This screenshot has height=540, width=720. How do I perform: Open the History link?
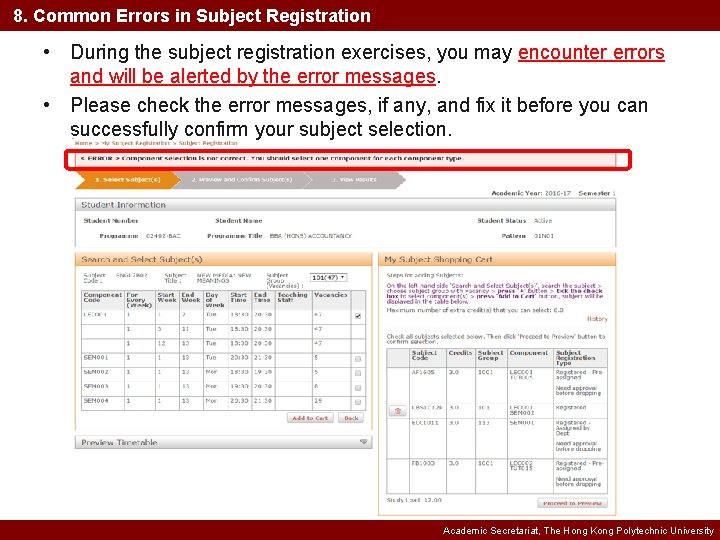coord(597,319)
